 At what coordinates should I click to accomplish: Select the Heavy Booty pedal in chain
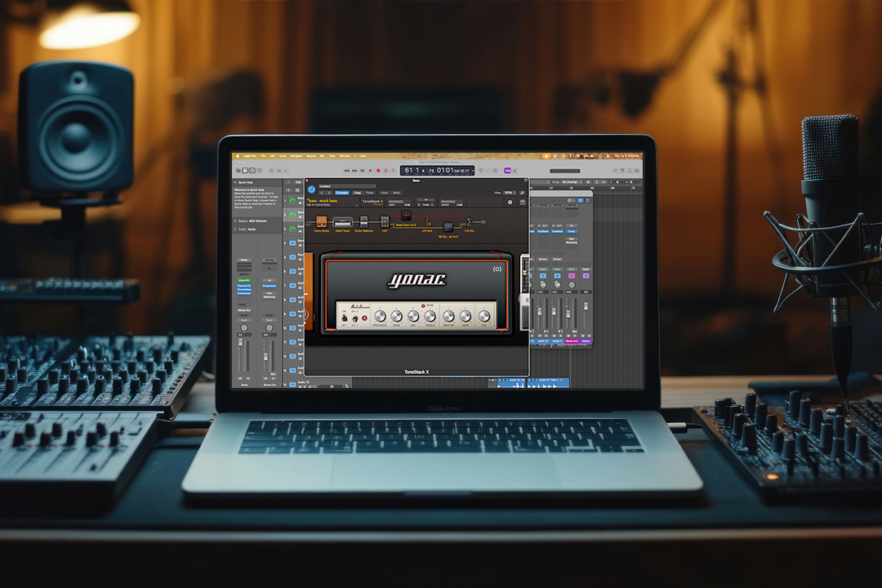point(322,221)
